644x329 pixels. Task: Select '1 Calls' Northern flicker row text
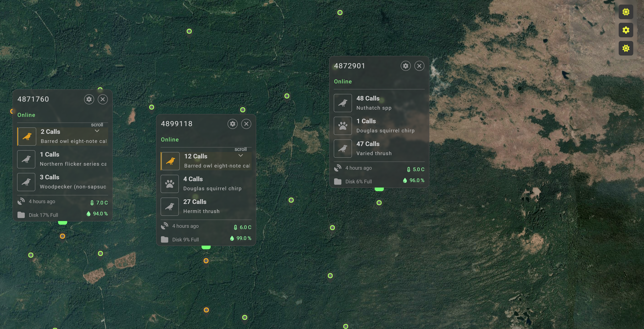(x=50, y=154)
